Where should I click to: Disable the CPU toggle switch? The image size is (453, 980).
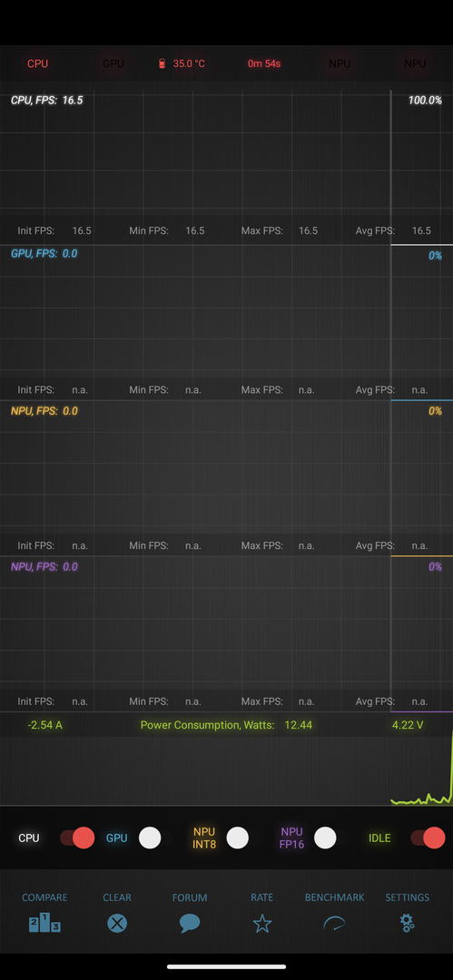coord(77,838)
